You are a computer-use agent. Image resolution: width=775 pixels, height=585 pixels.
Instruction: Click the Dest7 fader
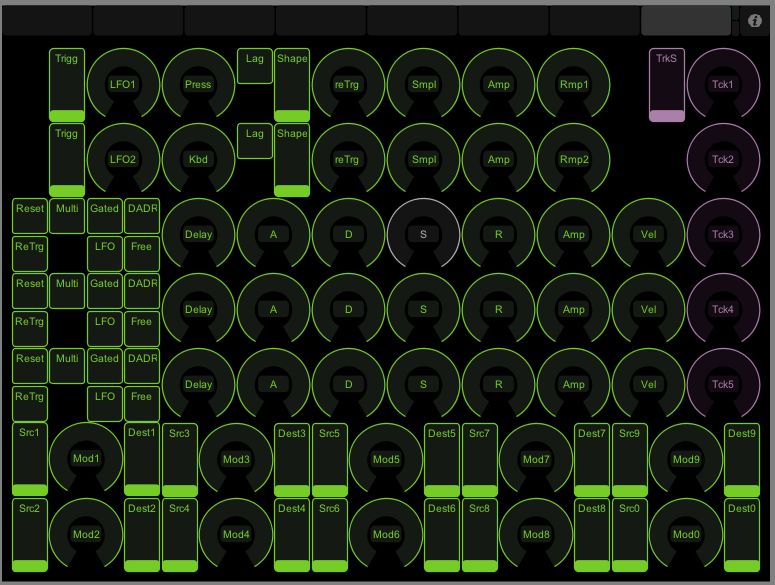[592, 460]
